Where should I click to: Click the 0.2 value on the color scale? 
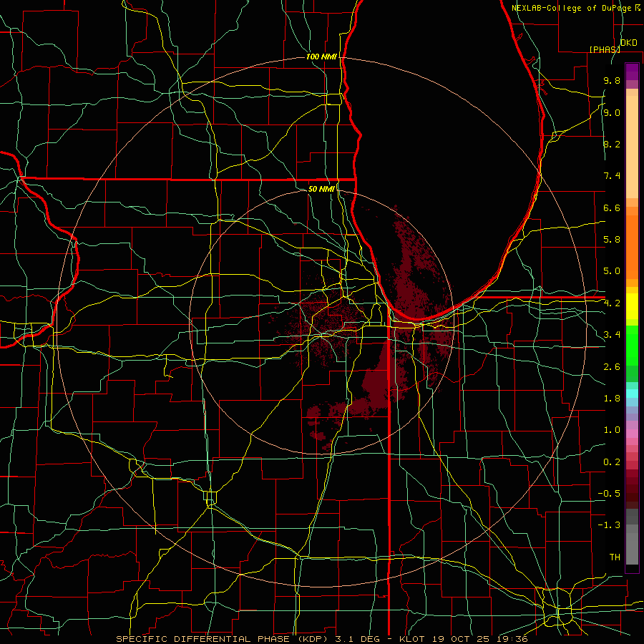[612, 462]
